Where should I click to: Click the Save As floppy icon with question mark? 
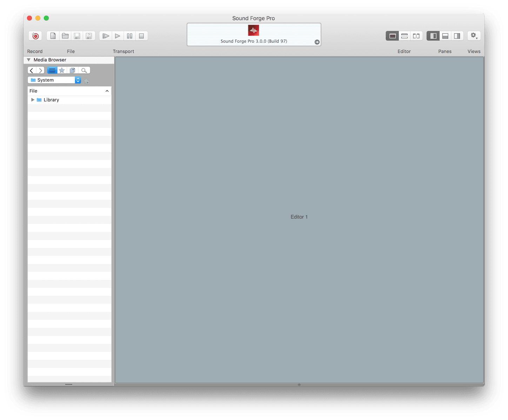(x=89, y=36)
